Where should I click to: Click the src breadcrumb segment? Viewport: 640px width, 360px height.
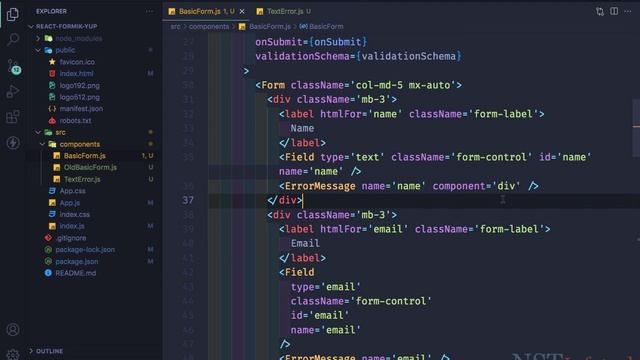tap(175, 27)
